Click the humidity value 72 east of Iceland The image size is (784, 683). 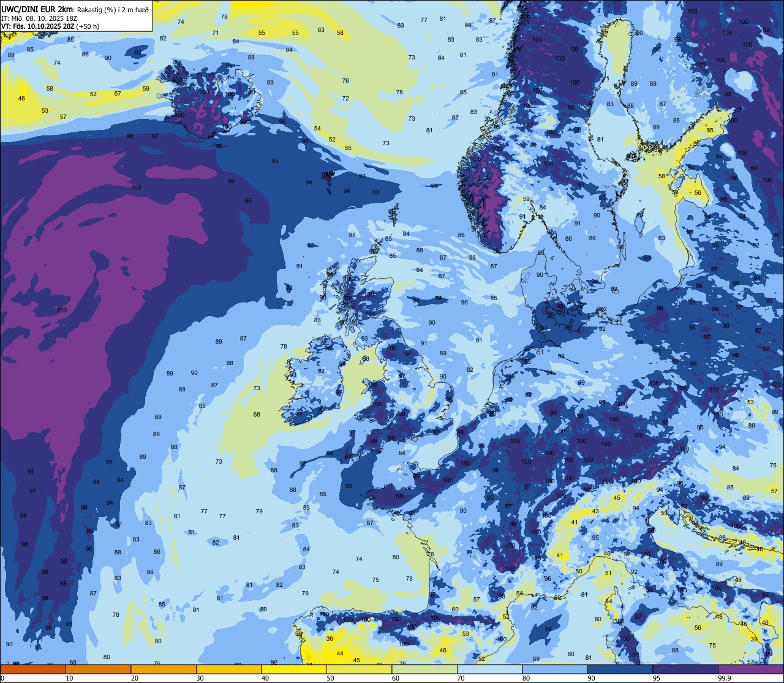tap(345, 98)
